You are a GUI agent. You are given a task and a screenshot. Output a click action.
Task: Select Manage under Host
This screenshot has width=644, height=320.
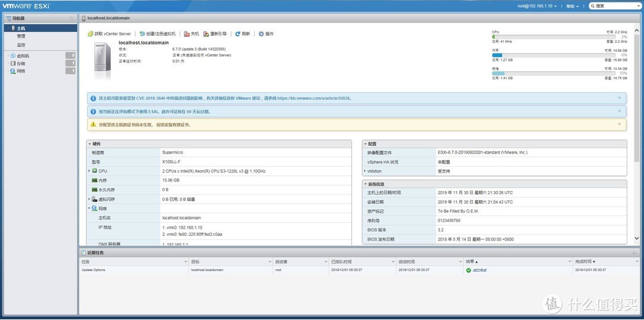coord(21,36)
